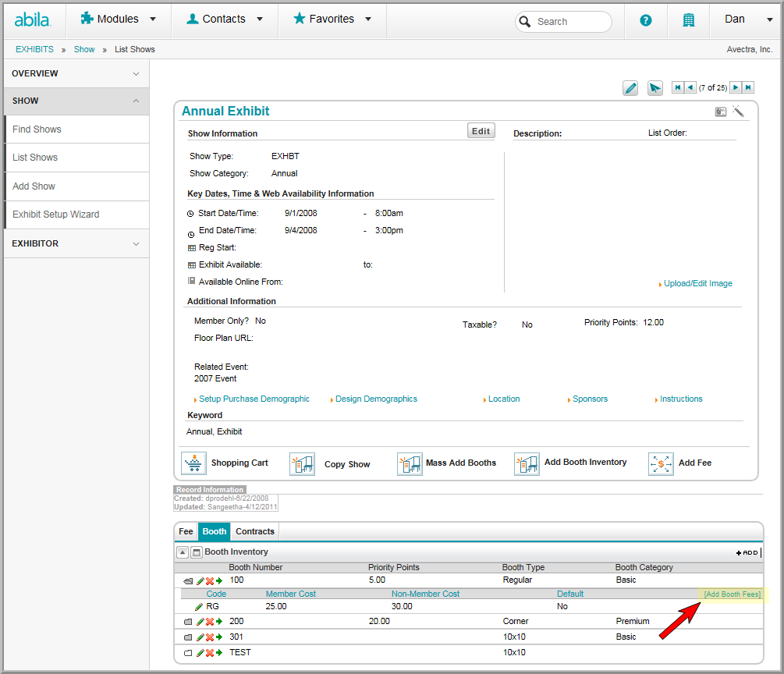Click the Shopping Cart icon

click(193, 463)
